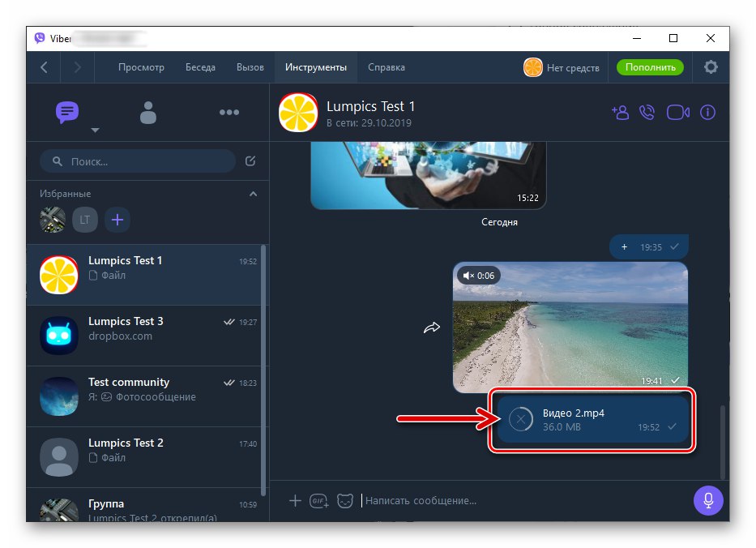Click the + message sent at 19:35

[x=649, y=247]
